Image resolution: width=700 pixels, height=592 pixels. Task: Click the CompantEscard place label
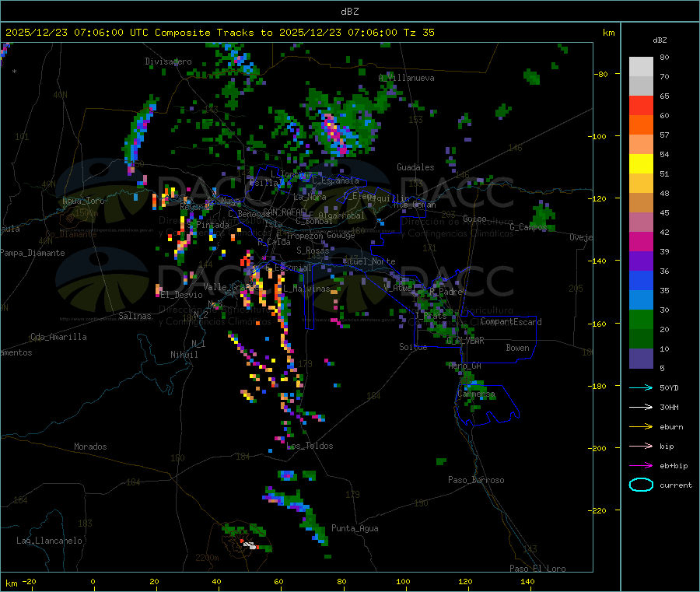511,322
